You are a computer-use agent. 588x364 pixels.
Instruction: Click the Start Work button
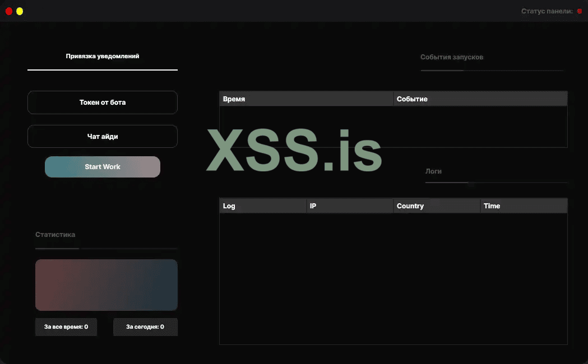point(103,167)
